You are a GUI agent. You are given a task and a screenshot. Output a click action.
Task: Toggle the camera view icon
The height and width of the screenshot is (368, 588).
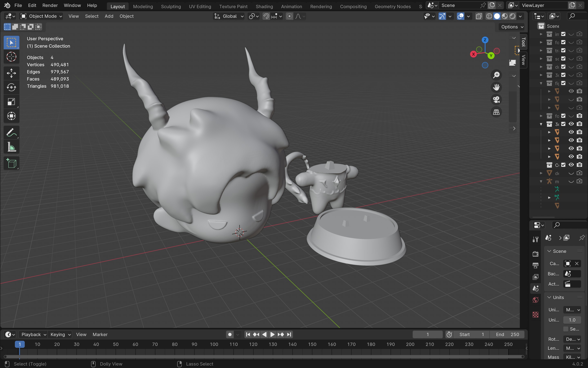point(496,100)
